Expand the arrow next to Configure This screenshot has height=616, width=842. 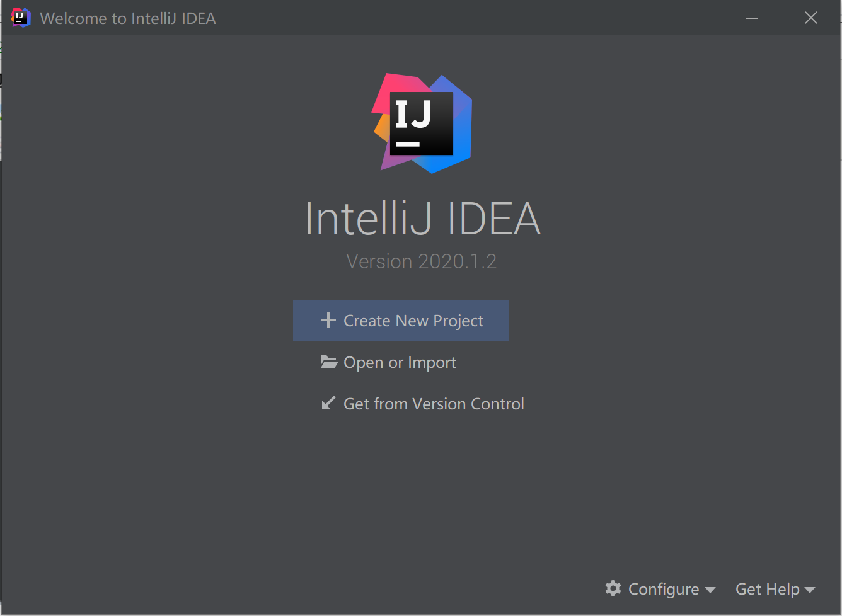710,590
